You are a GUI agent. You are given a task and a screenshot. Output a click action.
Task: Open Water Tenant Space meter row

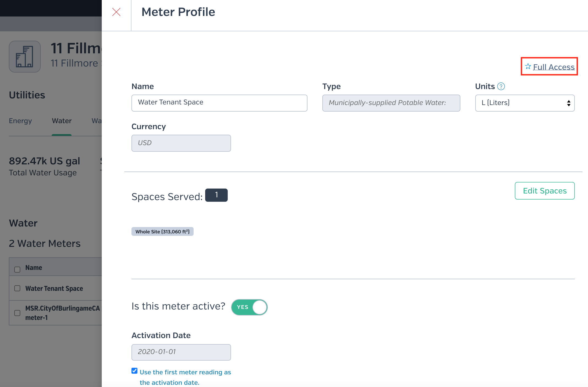pos(54,288)
